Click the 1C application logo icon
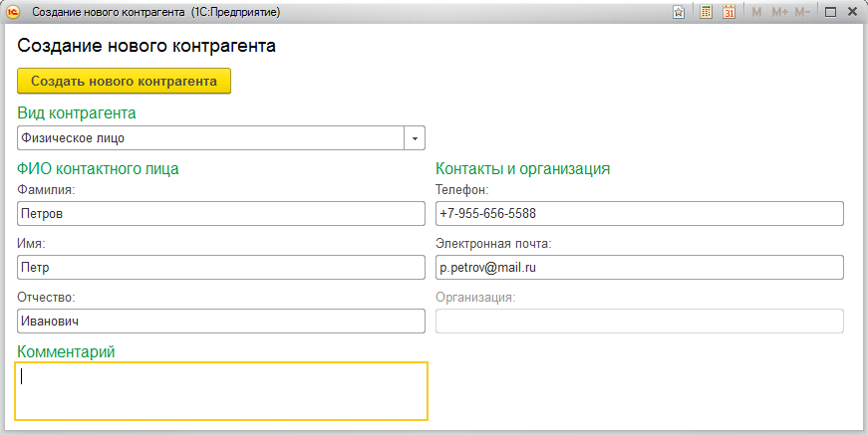868x435 pixels. tap(12, 12)
